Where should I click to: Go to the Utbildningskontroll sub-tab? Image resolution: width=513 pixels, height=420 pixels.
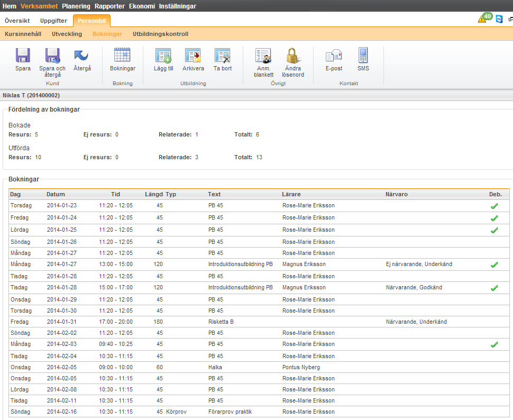click(x=160, y=34)
